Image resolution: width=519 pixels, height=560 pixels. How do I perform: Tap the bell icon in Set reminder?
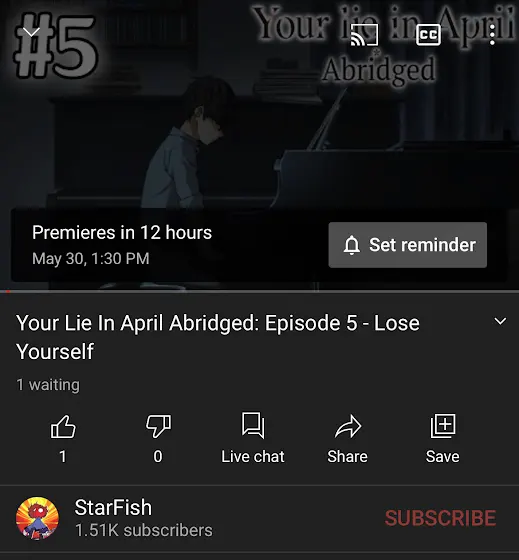coord(351,245)
